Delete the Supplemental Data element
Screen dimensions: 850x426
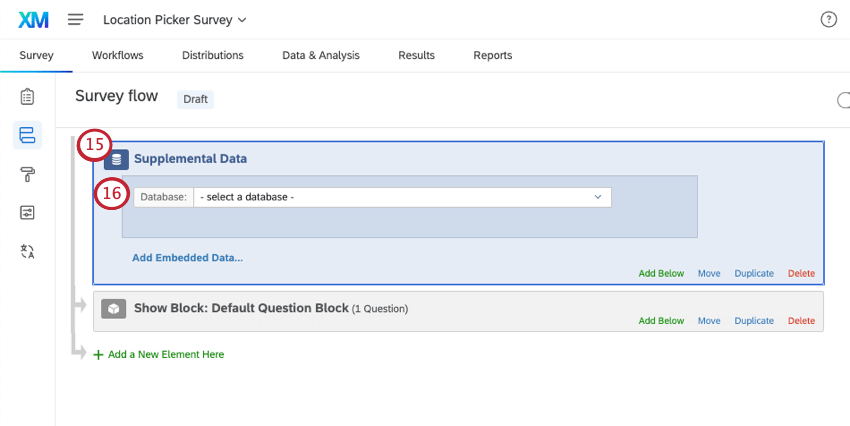tap(801, 273)
